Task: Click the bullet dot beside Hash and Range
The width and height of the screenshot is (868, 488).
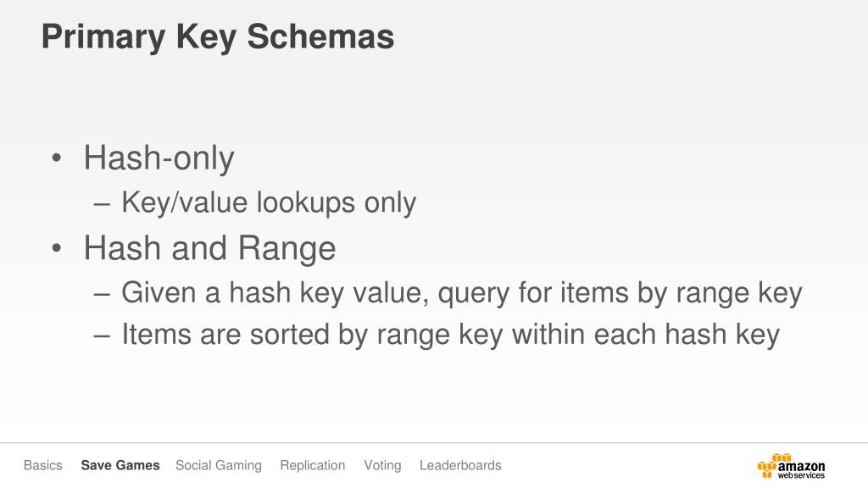Action: (x=57, y=249)
